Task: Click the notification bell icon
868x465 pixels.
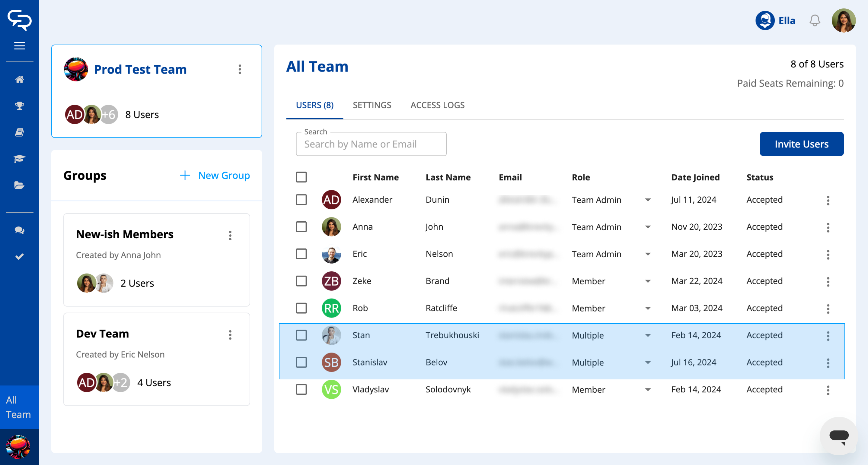Action: click(814, 21)
